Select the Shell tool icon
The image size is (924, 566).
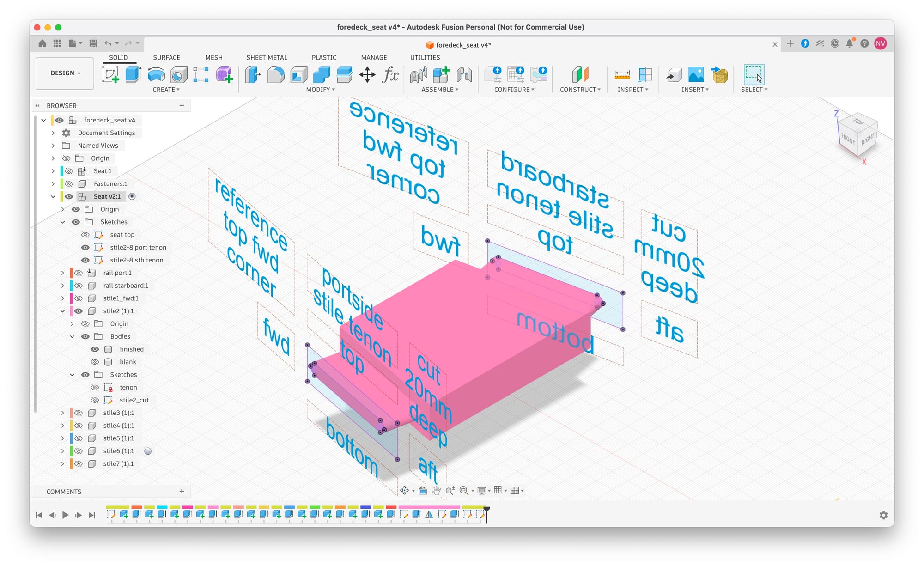pyautogui.click(x=299, y=74)
